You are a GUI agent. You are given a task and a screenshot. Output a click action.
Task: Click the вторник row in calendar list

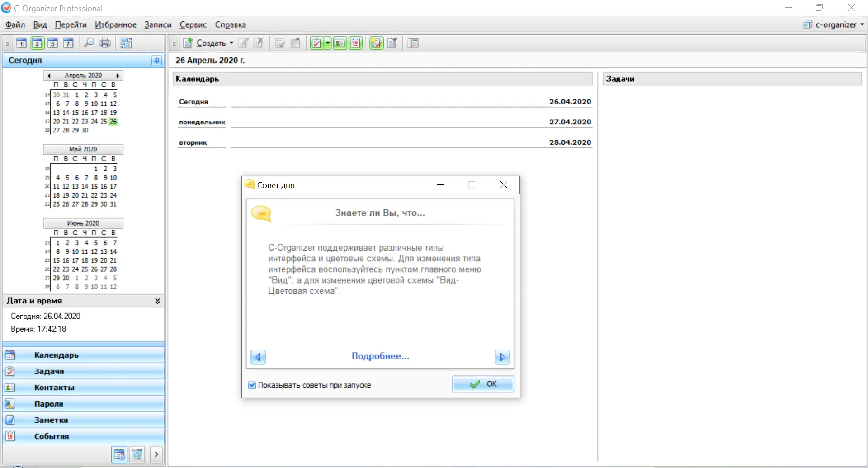385,142
